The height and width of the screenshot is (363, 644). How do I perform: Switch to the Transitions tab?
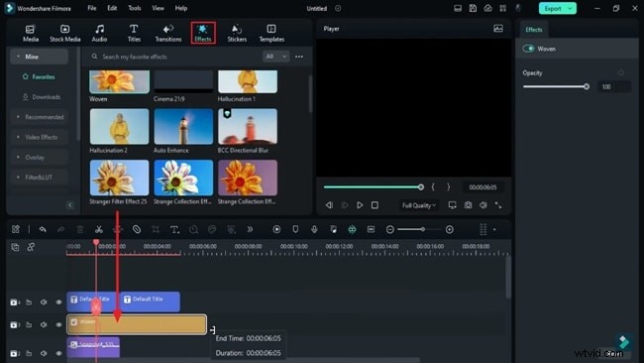(x=168, y=33)
